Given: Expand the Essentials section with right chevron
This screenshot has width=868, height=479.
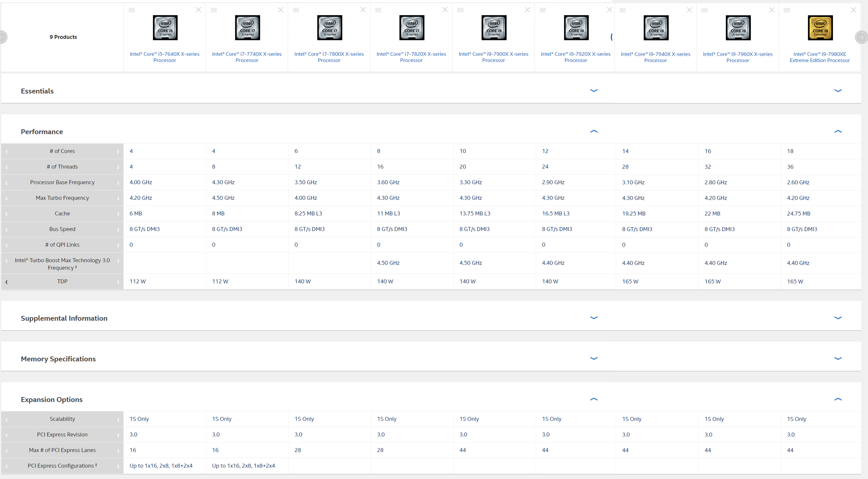Looking at the screenshot, I should point(838,90).
